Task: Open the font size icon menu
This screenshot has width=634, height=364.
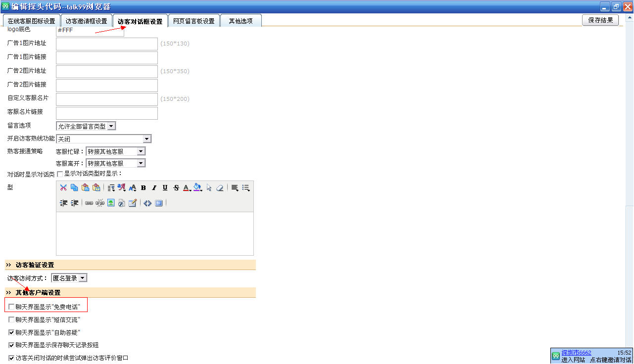Action: [132, 188]
